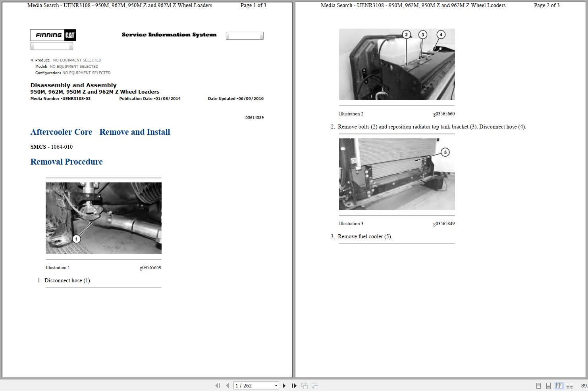Collapse the Product equipment details section

[32, 60]
